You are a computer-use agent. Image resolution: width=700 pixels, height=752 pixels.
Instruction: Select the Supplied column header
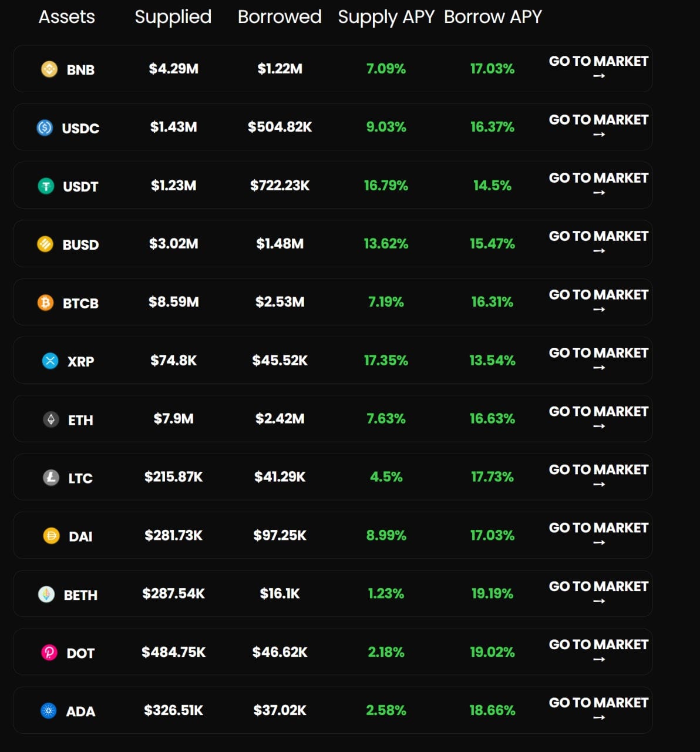[x=173, y=17]
